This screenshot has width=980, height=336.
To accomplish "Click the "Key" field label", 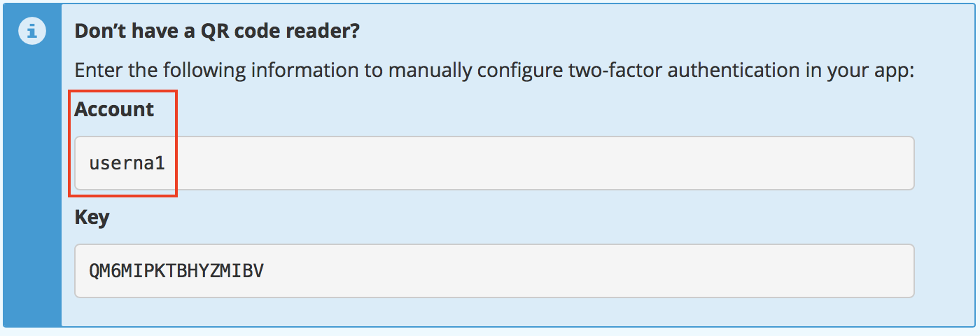I will (x=92, y=217).
